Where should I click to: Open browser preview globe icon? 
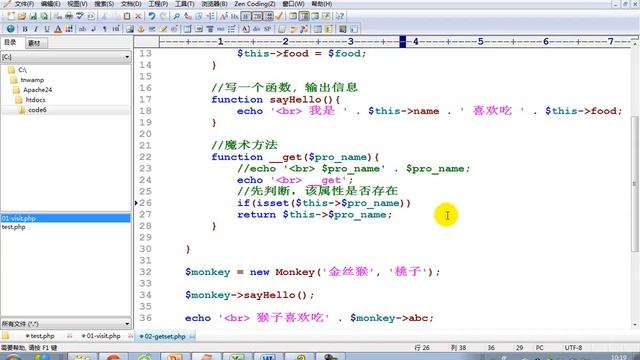pos(11,29)
